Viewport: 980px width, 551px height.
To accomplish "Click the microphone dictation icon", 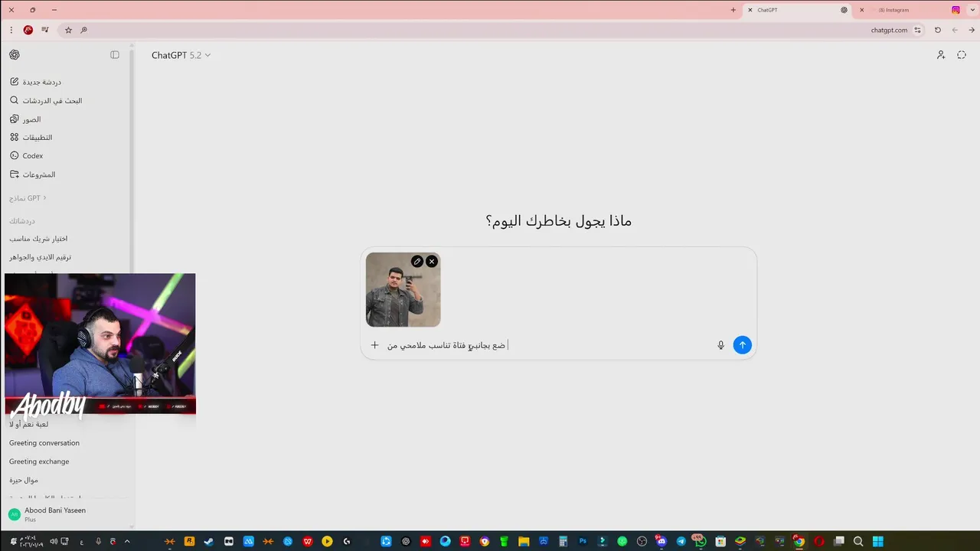I will (x=720, y=345).
